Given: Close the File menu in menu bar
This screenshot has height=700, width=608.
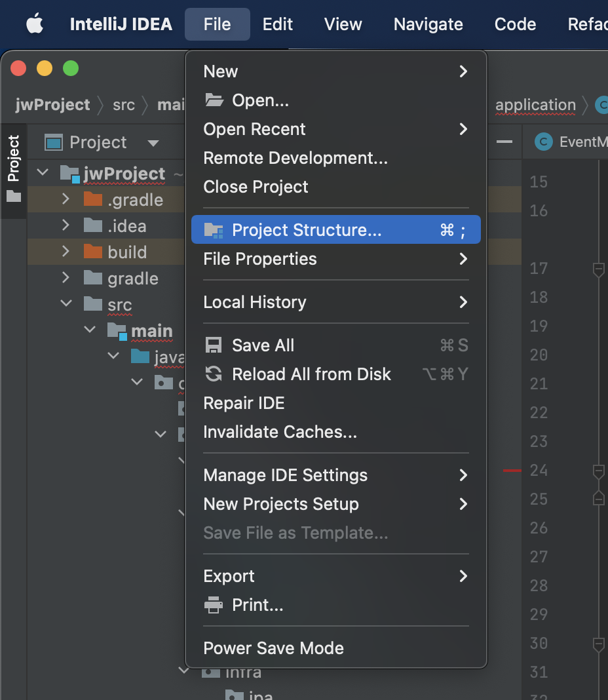Looking at the screenshot, I should tap(218, 24).
